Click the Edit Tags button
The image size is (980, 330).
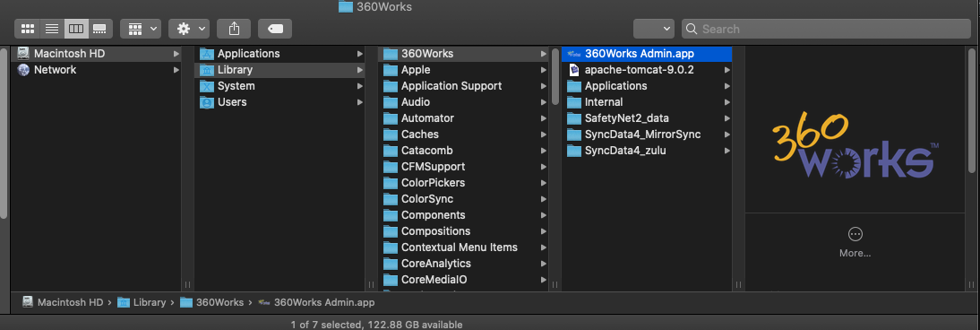tap(274, 29)
